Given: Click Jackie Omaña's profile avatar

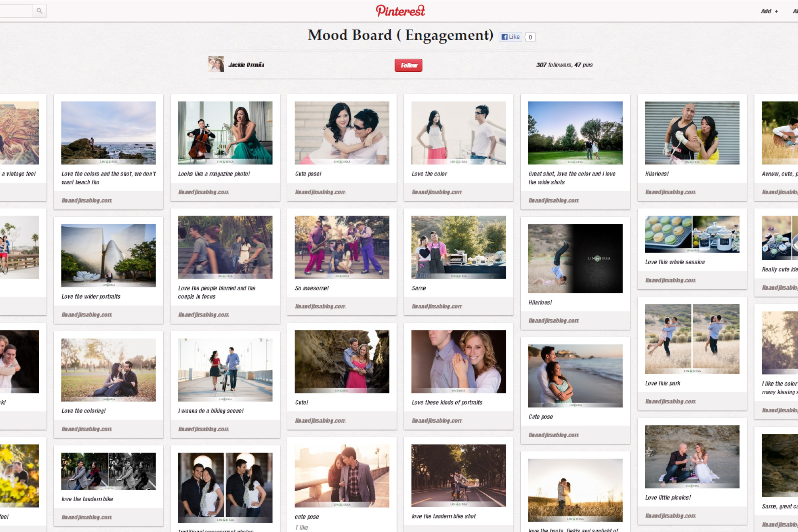Looking at the screenshot, I should coord(216,64).
